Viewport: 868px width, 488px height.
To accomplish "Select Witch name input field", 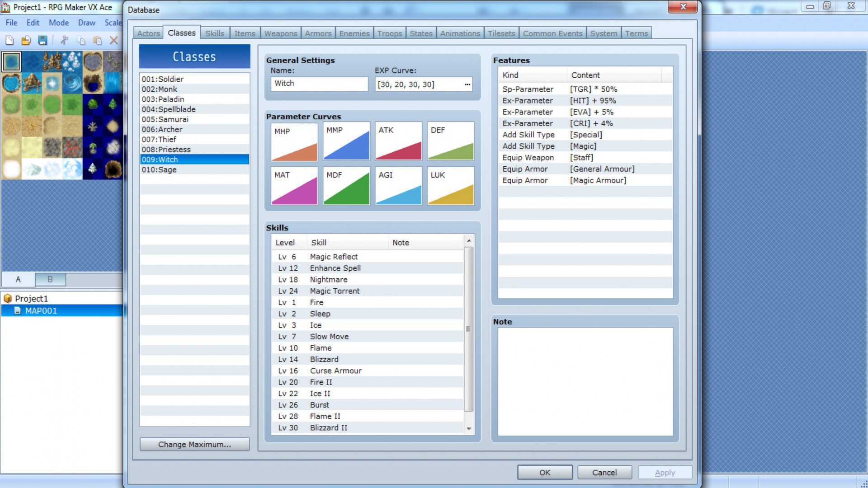I will 320,84.
